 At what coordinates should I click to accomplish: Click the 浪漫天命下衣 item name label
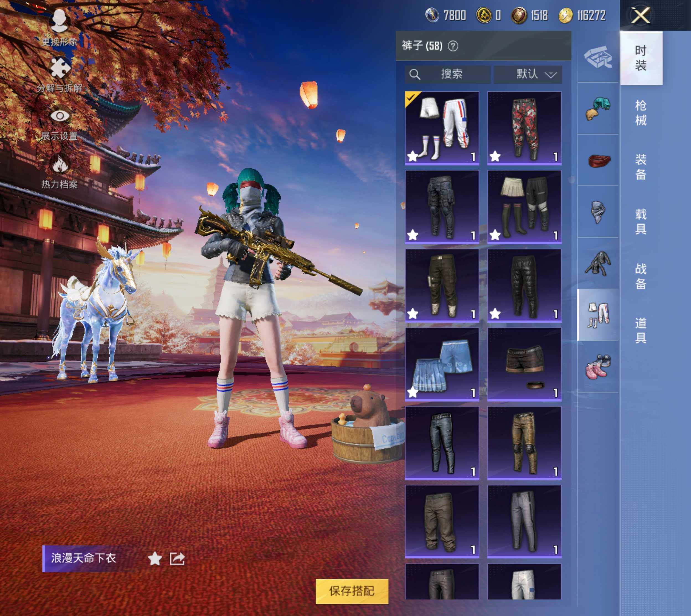[x=84, y=558]
